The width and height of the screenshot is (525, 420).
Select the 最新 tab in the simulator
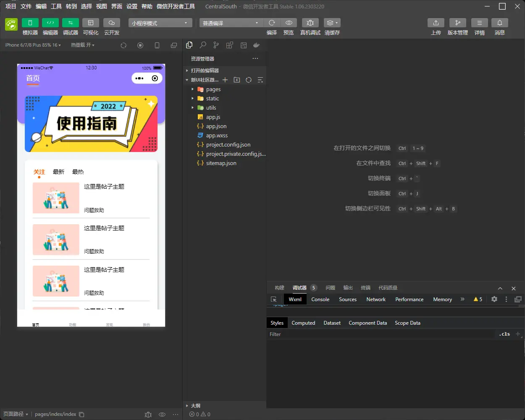tap(58, 172)
